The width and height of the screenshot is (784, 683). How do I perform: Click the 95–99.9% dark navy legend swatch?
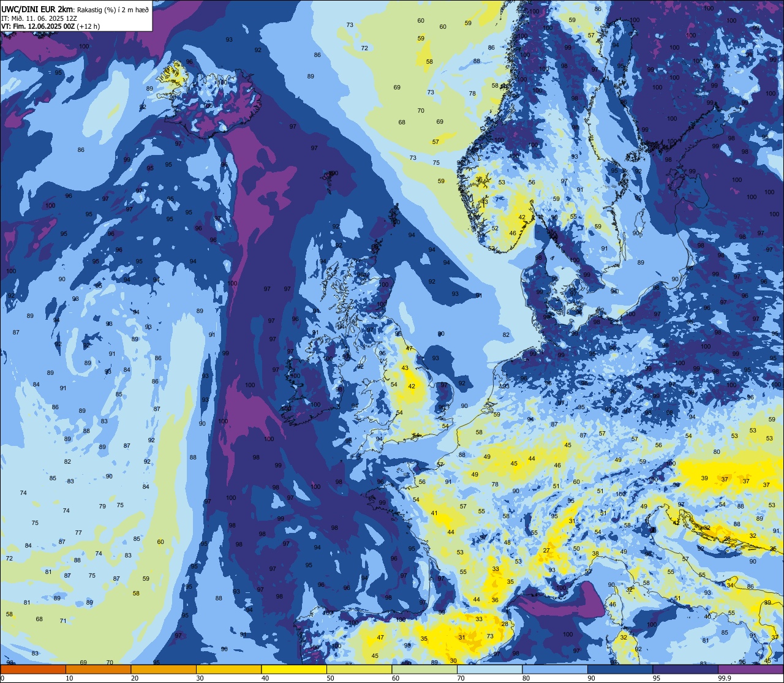pos(685,670)
